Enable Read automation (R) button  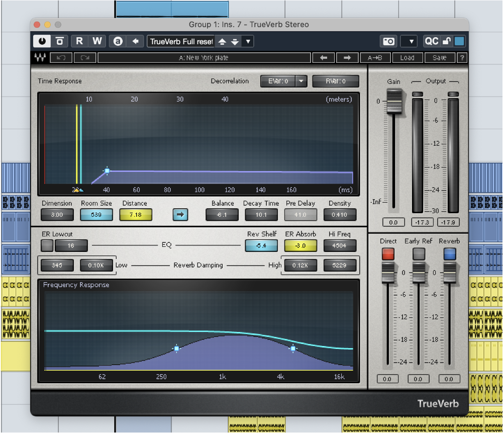[x=79, y=41]
